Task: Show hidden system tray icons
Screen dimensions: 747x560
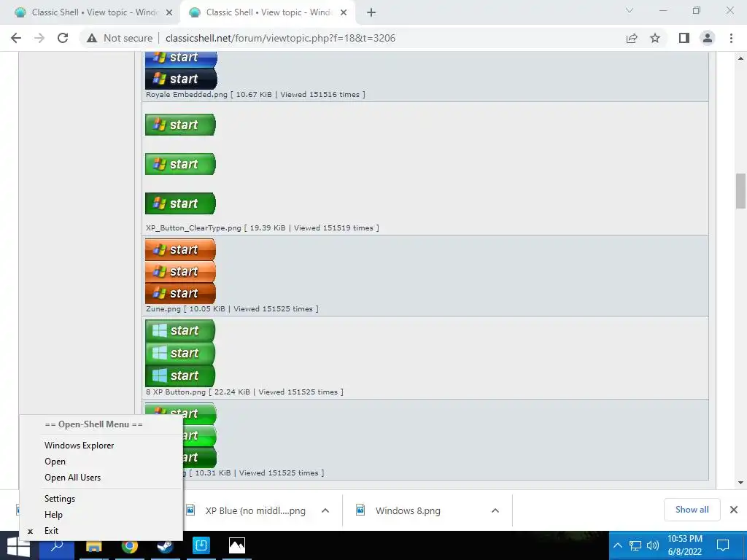Action: click(x=617, y=545)
